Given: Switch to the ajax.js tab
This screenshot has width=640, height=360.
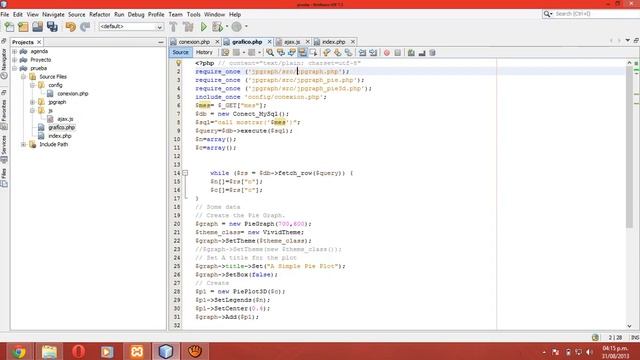Looking at the screenshot, I should (x=292, y=42).
